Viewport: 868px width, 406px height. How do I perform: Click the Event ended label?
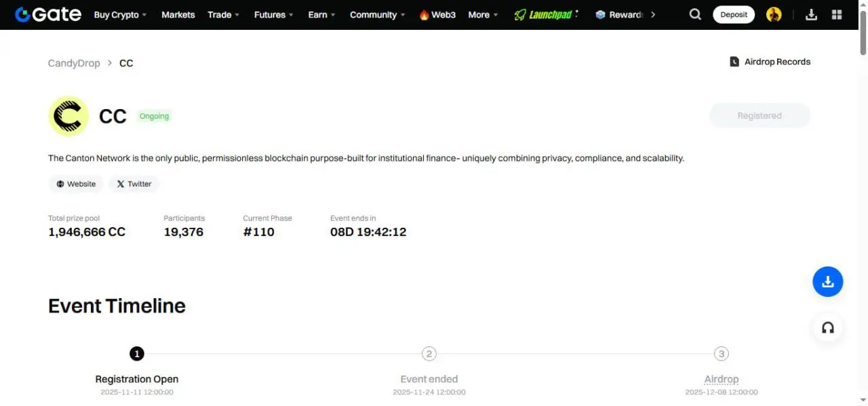pos(429,379)
